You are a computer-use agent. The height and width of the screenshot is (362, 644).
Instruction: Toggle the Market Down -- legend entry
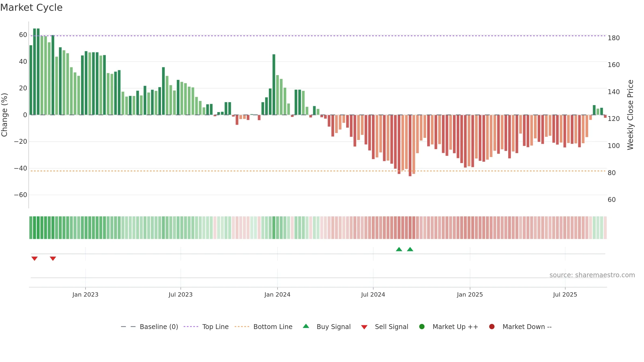520,327
